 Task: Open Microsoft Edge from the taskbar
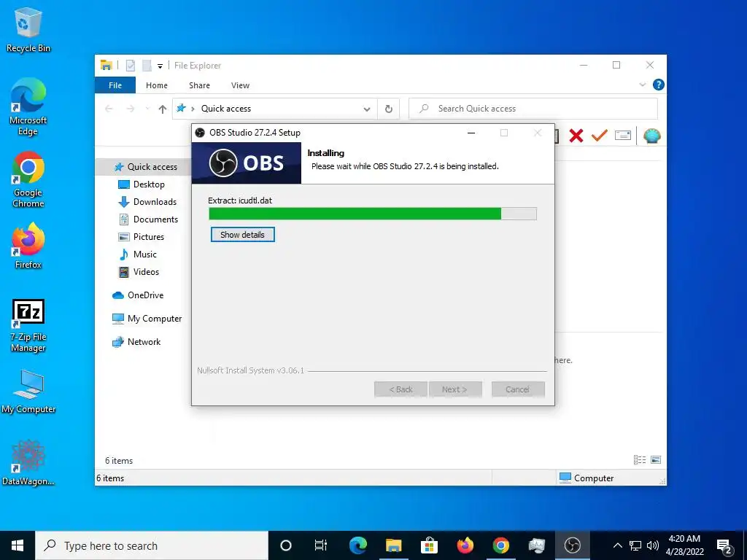tap(358, 545)
